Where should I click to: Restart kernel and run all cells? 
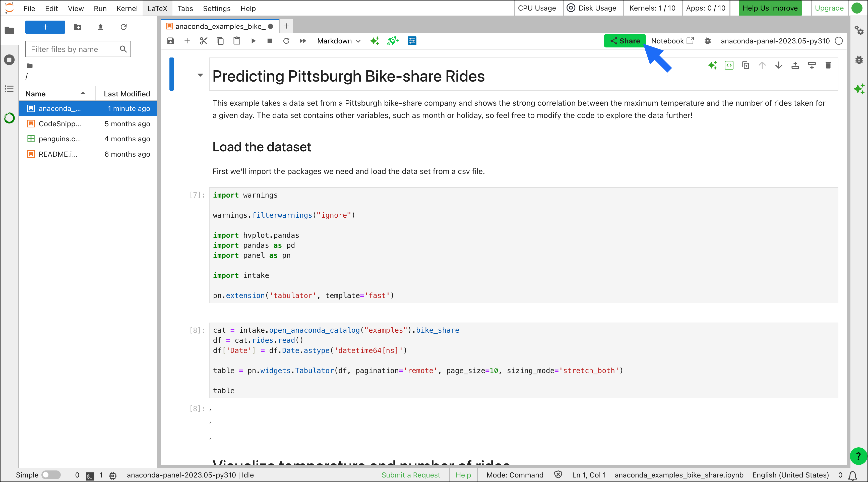click(303, 41)
